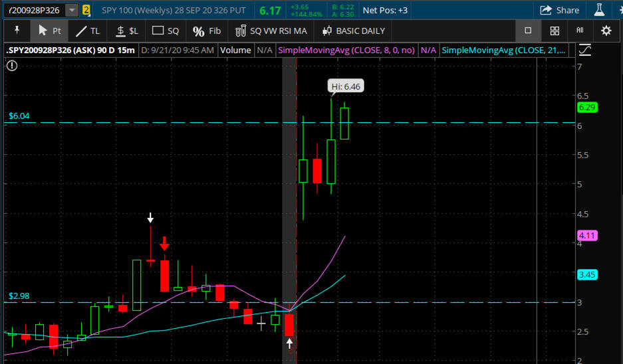
Task: Select the Fib retracement tool
Action: 207,31
